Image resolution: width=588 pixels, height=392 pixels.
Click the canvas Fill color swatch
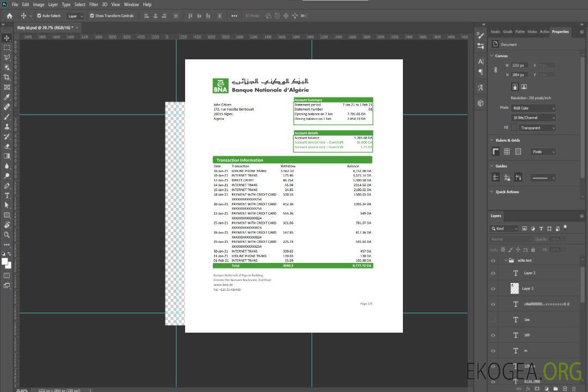coord(514,127)
